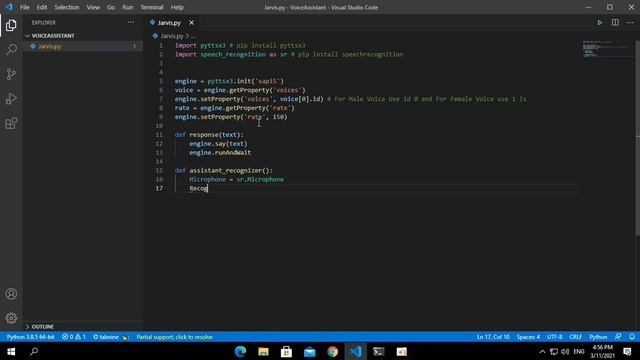The image size is (640, 360).
Task: Click the 'import pyttsx3' line
Action: (x=240, y=45)
